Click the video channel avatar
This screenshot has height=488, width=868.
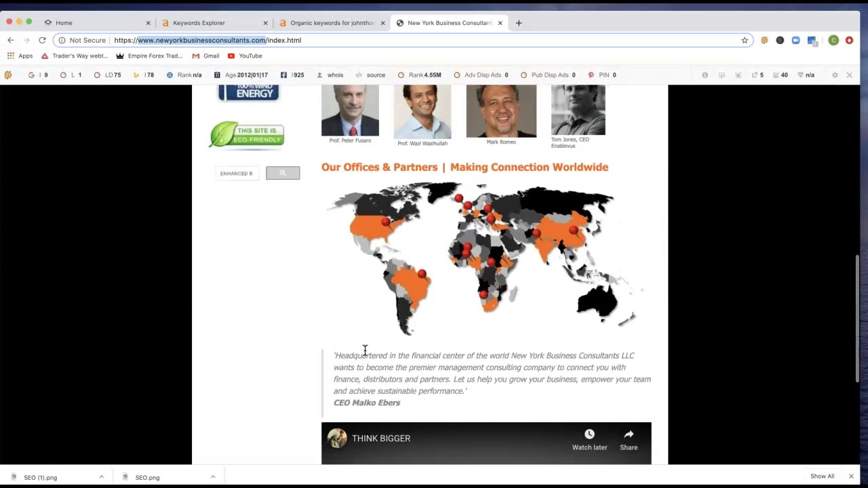tap(337, 438)
